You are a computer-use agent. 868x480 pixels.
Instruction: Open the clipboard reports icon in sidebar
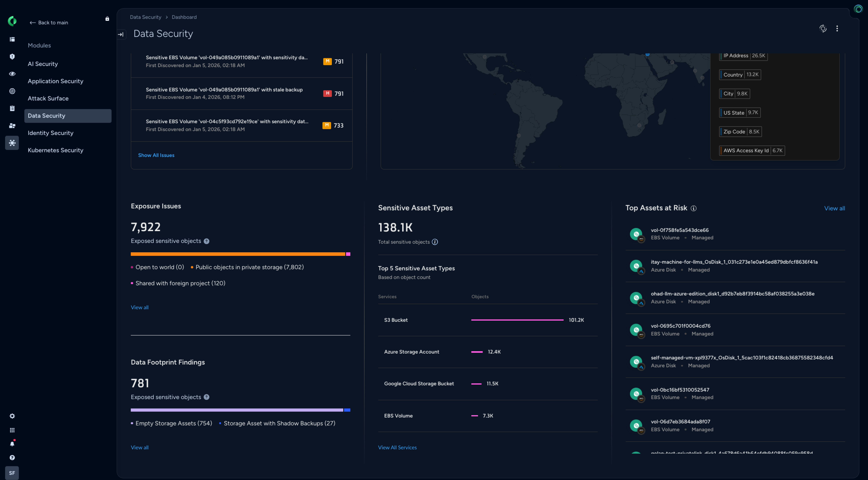[x=12, y=108]
